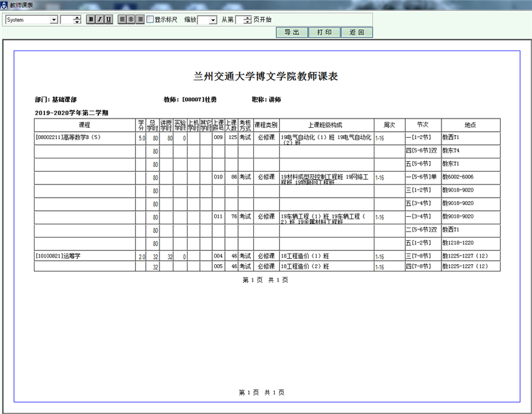Click the app icon in title bar
Image resolution: width=532 pixels, height=414 pixels.
click(5, 5)
